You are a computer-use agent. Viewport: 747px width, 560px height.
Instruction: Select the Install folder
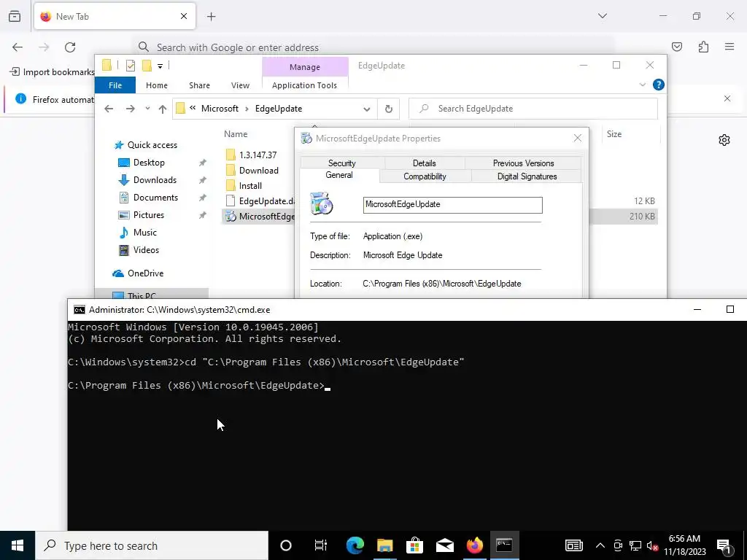pyautogui.click(x=250, y=186)
